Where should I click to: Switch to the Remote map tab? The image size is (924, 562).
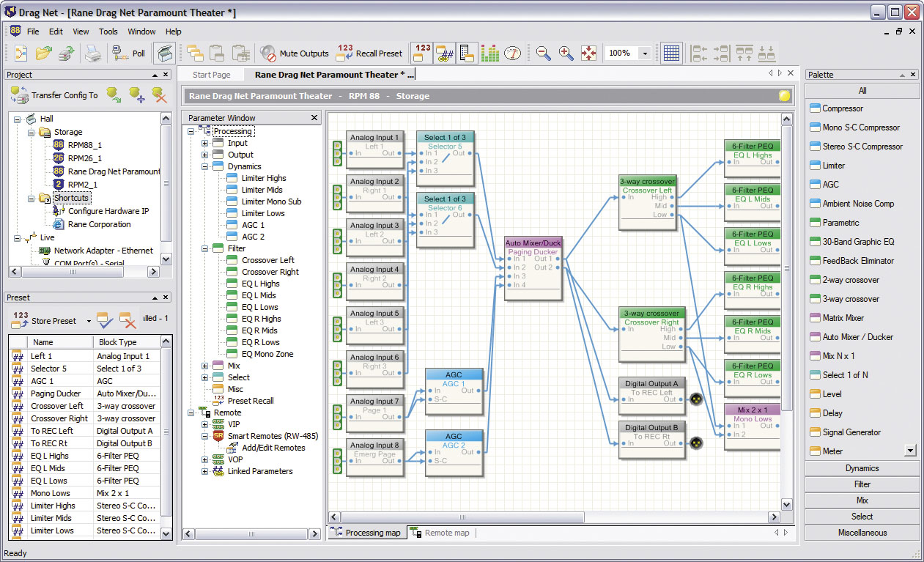coord(440,533)
